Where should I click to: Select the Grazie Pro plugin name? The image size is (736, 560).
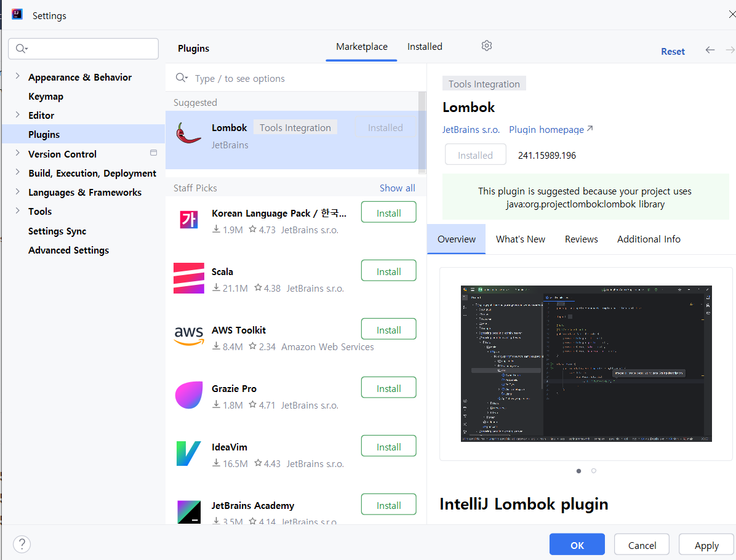[234, 389]
